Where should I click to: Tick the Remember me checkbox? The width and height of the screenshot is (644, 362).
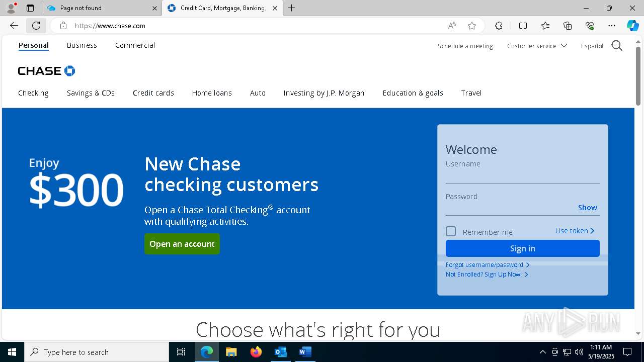click(x=451, y=231)
